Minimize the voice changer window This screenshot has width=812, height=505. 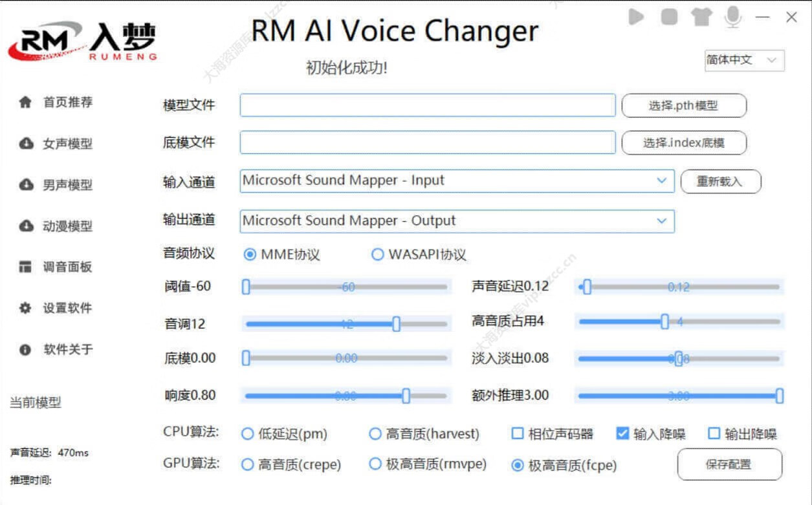(763, 17)
